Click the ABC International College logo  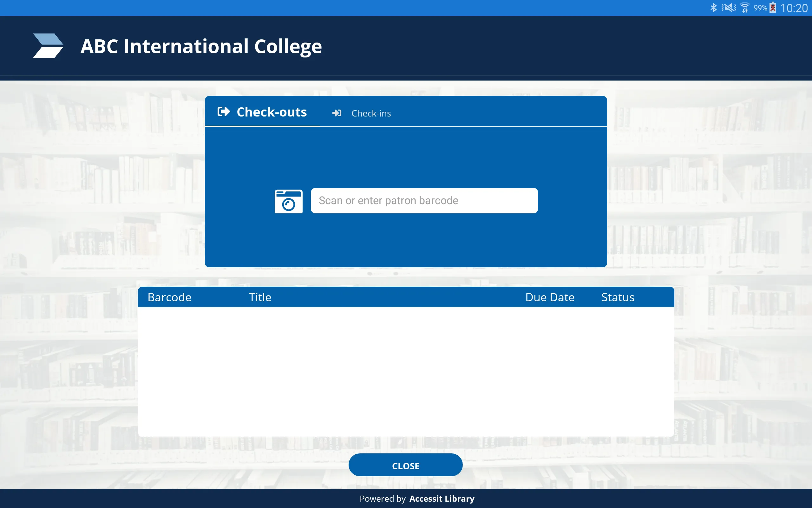(x=48, y=46)
